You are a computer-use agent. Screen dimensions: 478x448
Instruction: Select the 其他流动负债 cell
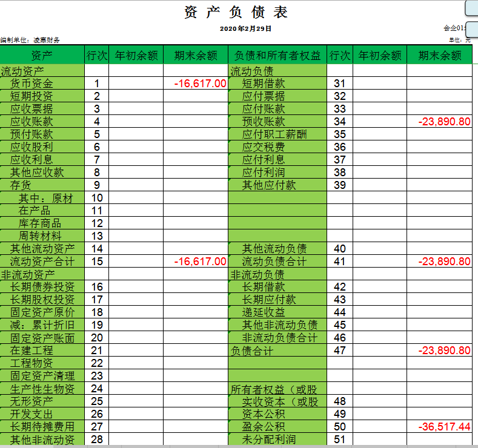(277, 248)
